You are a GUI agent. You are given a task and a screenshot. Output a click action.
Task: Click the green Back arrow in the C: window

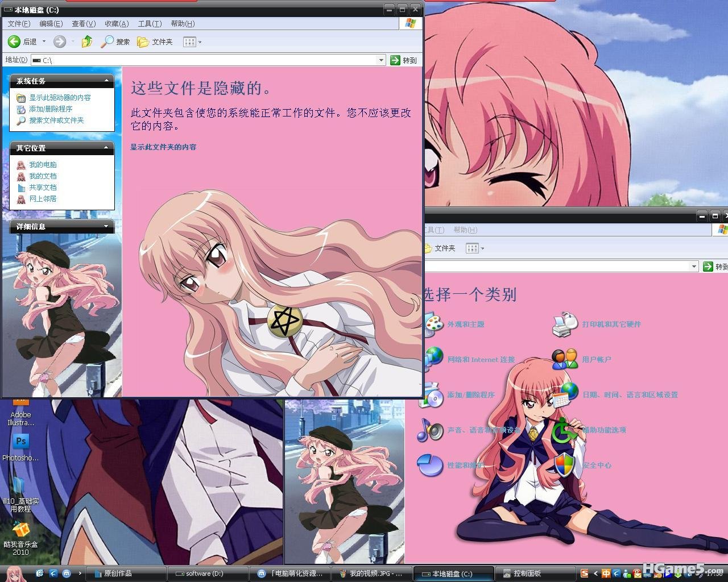(14, 41)
